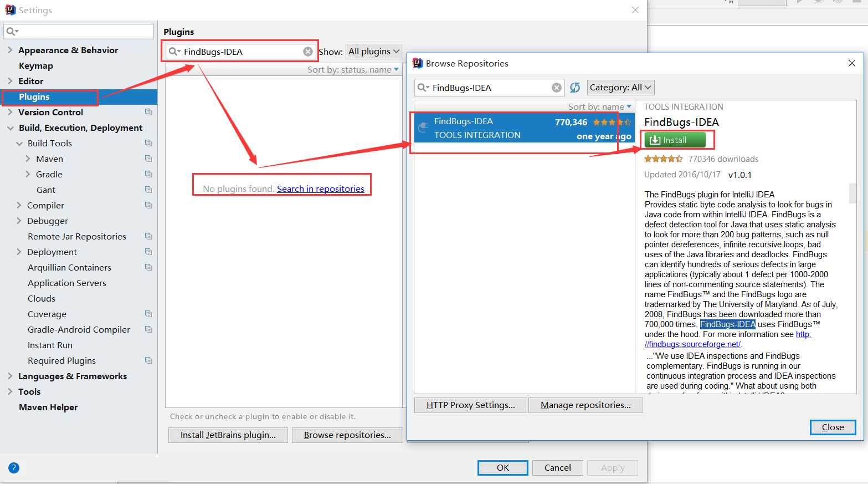Collapse Build, Execution, Deployment node
This screenshot has width=868, height=484.
10,128
